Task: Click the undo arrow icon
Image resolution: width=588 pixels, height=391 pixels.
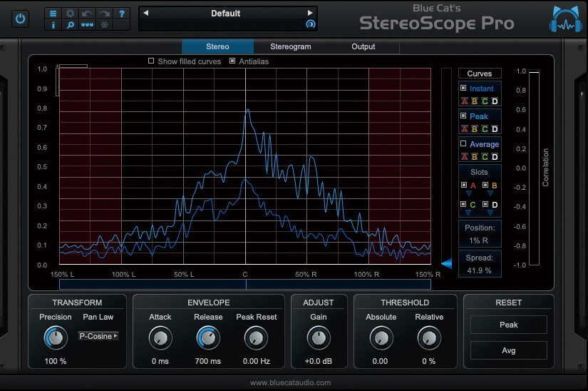Action: [x=87, y=14]
